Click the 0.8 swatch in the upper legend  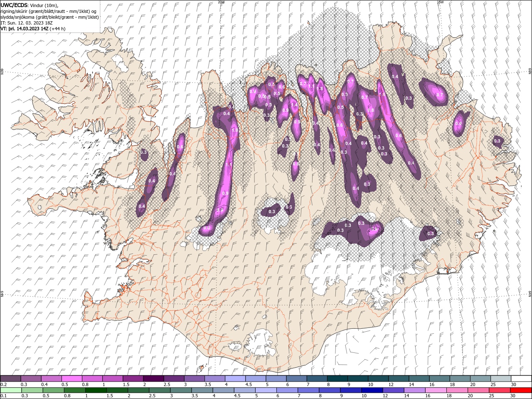pos(92,379)
